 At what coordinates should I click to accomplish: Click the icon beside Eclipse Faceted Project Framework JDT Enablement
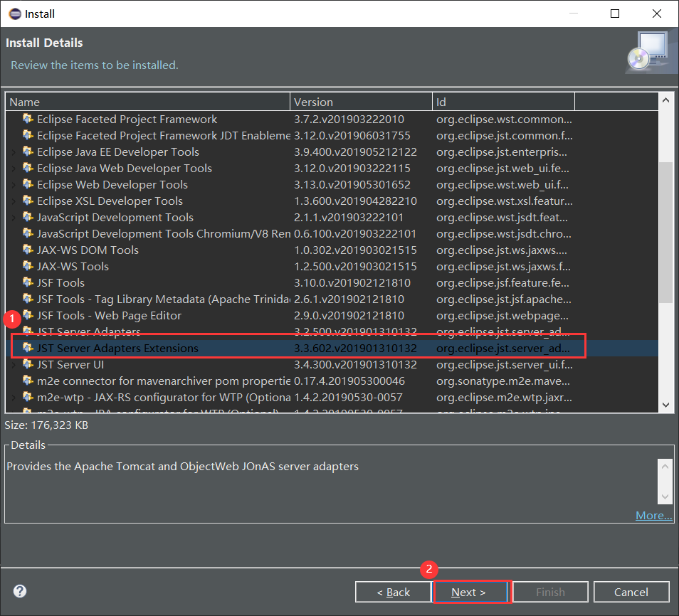[28, 135]
